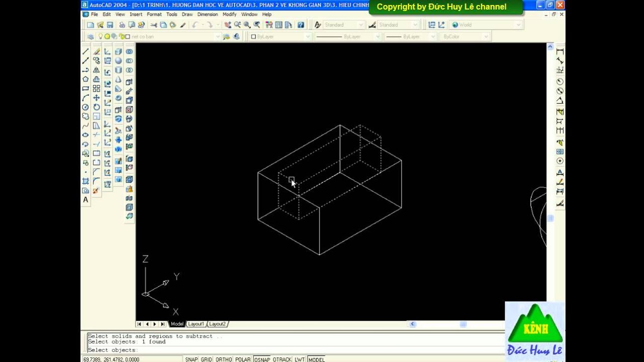Select the Wedge solid tool
Image resolution: width=644 pixels, height=362 pixels.
(118, 88)
